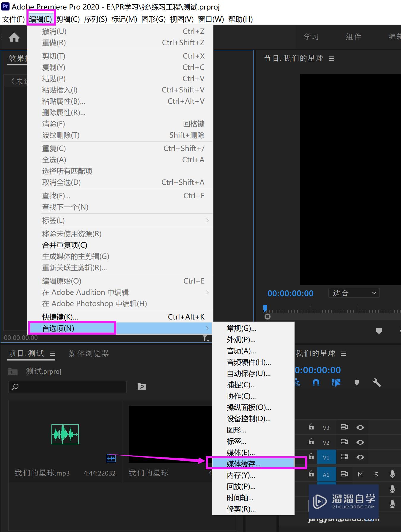Toggle A1 track targeting
The height and width of the screenshot is (532, 401).
[x=326, y=475]
